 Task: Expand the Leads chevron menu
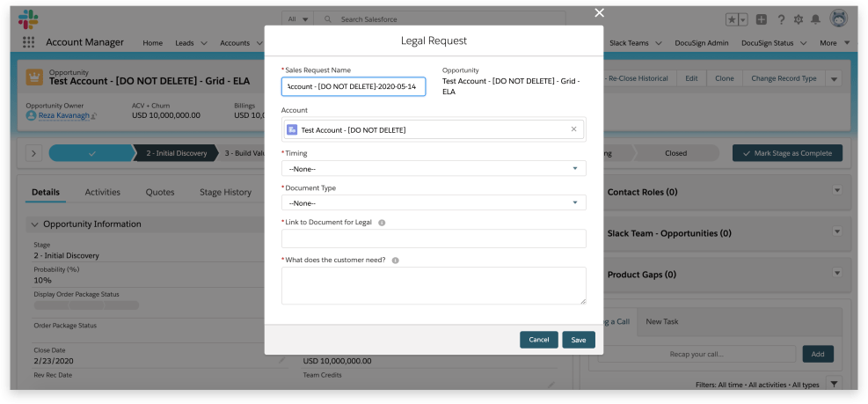tap(204, 42)
